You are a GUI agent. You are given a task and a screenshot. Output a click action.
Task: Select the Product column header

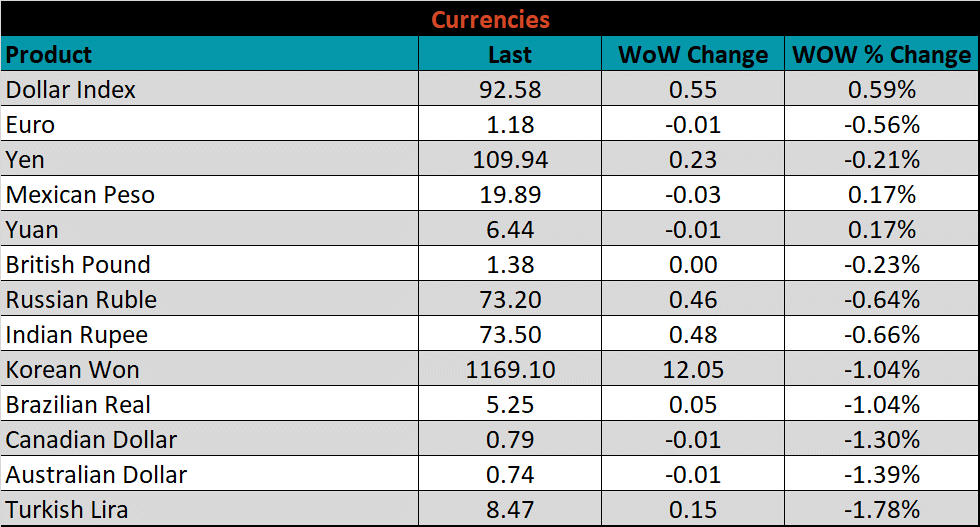click(49, 54)
